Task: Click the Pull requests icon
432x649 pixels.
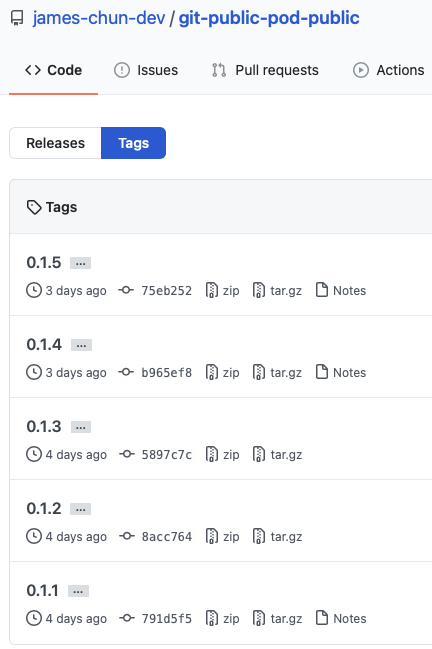Action: (x=219, y=70)
